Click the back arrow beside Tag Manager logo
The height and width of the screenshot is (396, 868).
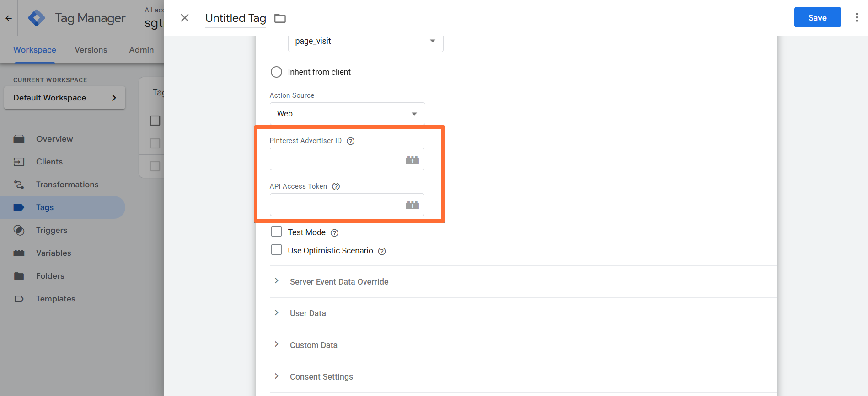click(x=9, y=18)
